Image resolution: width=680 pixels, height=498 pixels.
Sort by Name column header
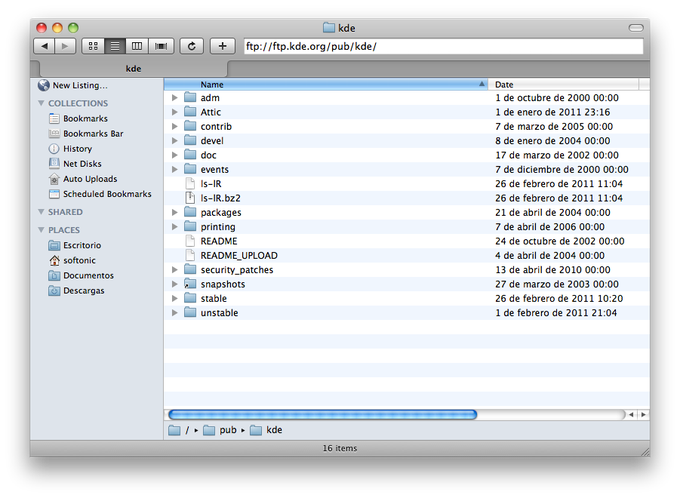[x=326, y=85]
